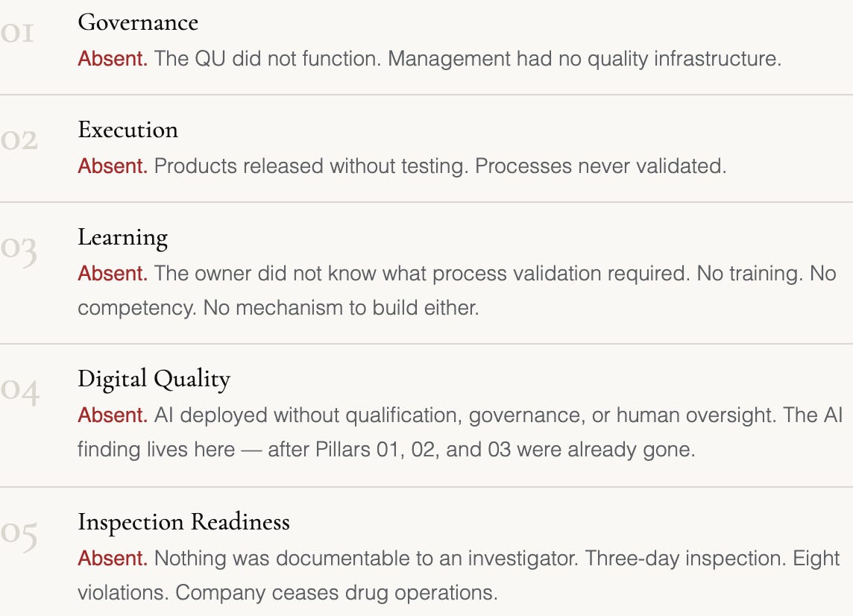This screenshot has width=853, height=616.
Task: Click red Absent label under Execution
Action: (x=113, y=166)
